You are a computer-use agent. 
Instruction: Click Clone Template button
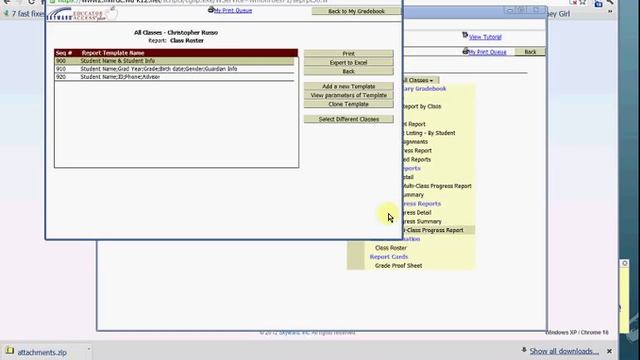(349, 104)
